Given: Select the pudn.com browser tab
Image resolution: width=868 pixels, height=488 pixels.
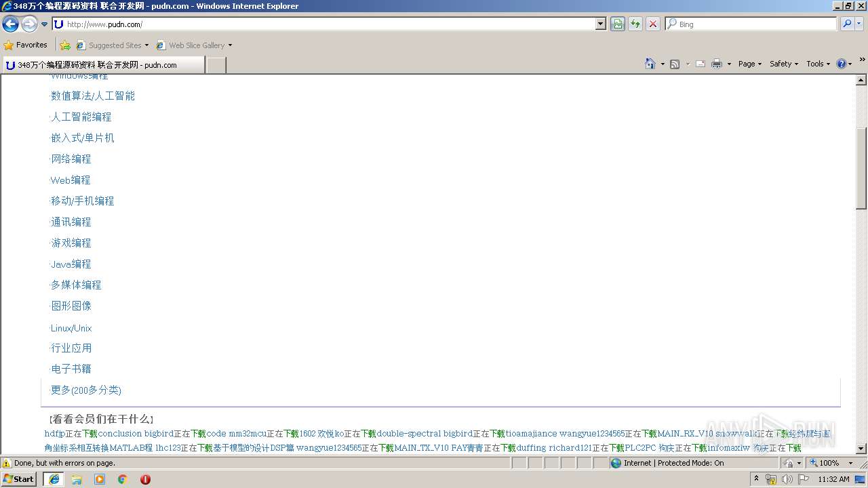Looking at the screenshot, I should [103, 65].
